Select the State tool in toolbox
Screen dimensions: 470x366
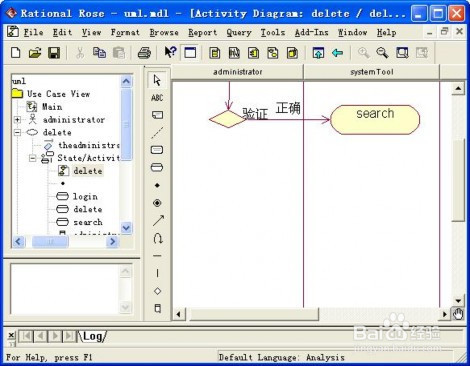157,150
